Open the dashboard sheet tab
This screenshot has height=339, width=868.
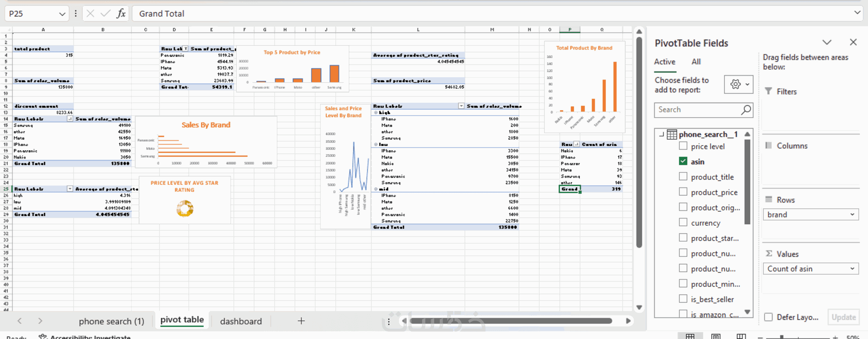pos(241,321)
